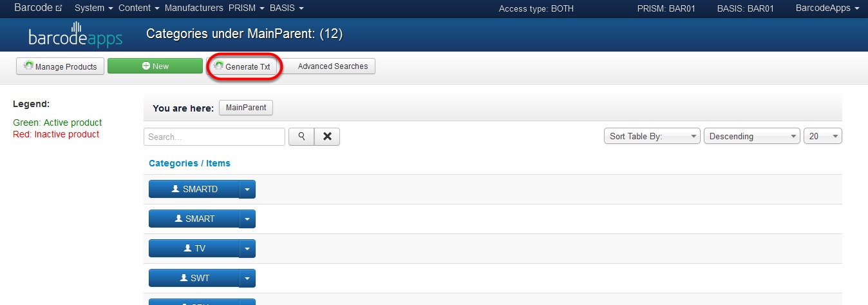868x305 pixels.
Task: Open the Manufacturers menu item
Action: 194,8
